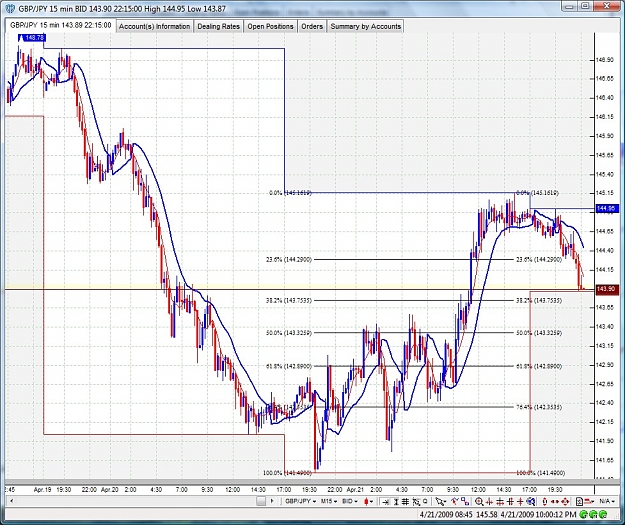Click status bar value '145.58'
The width and height of the screenshot is (625, 525).
pos(486,515)
